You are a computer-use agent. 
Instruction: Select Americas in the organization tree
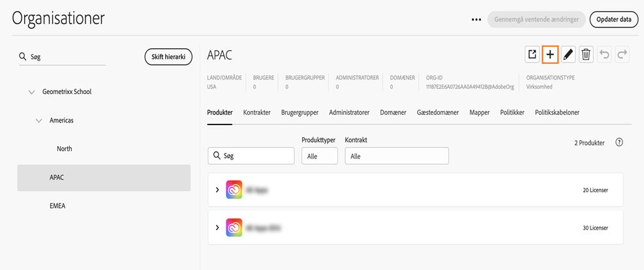[61, 121]
